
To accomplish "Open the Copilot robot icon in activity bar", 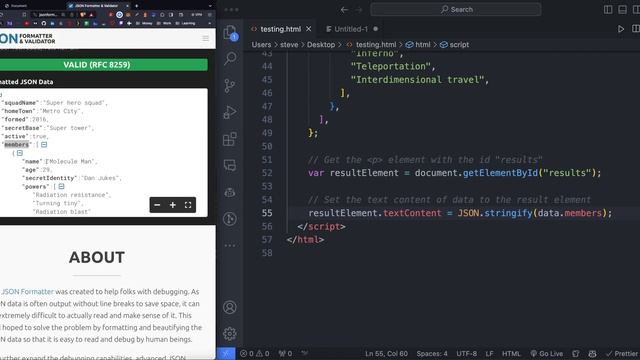I will tap(230, 192).
